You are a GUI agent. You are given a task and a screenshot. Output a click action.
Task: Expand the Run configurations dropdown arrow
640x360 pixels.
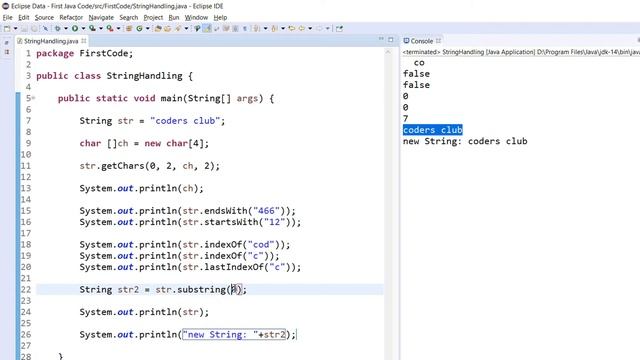coord(83,29)
